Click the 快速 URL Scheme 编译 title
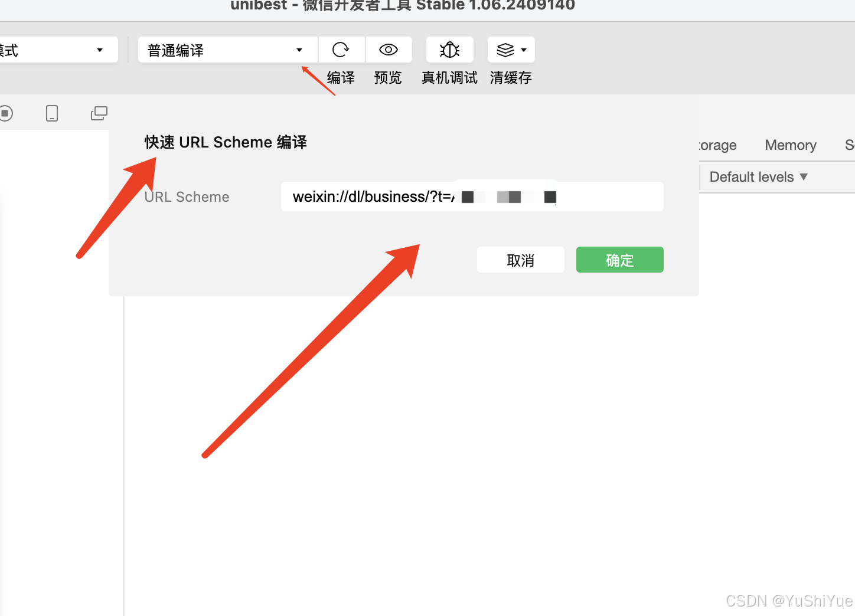855x616 pixels. pyautogui.click(x=226, y=142)
